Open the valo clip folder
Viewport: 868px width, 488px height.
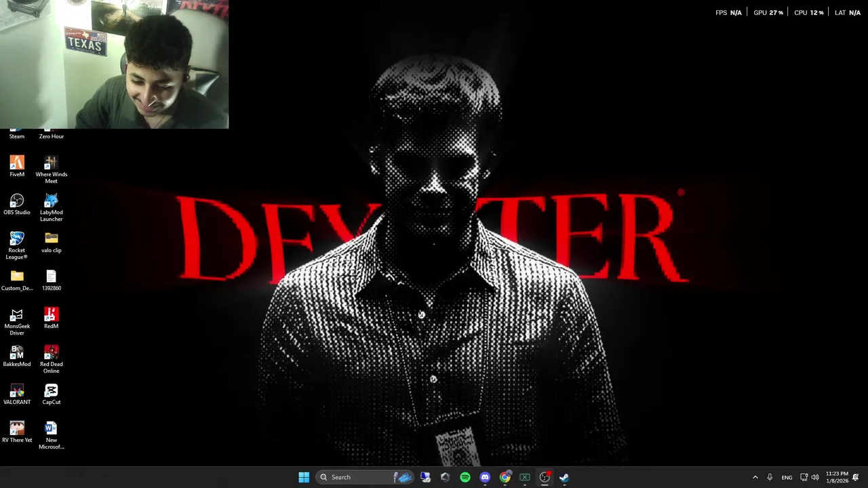52,243
